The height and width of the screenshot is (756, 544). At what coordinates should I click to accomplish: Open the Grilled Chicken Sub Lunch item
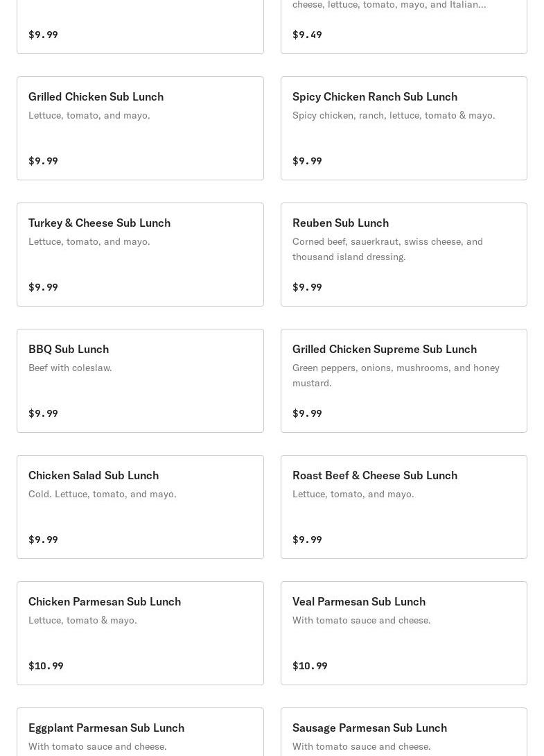tap(140, 128)
